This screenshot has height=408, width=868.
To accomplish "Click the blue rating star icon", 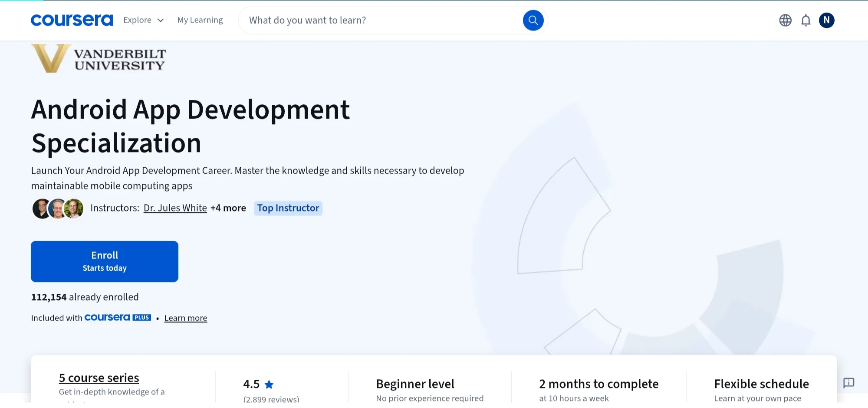I will 269,385.
